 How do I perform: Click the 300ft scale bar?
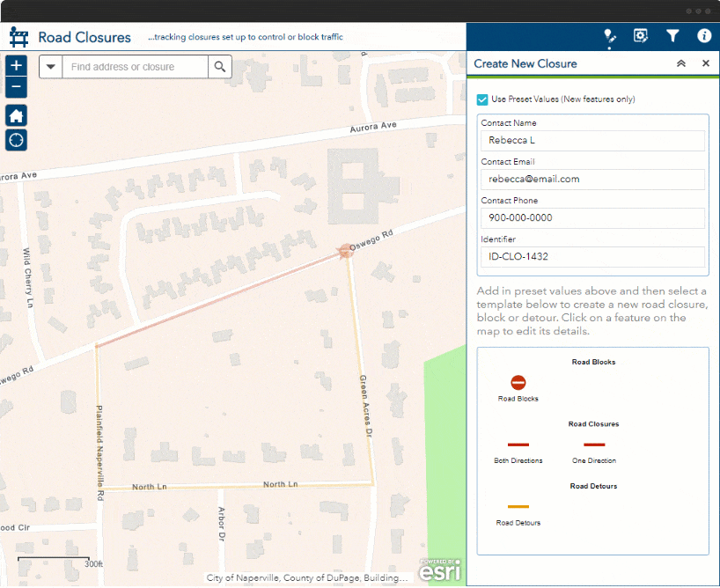coord(60,562)
